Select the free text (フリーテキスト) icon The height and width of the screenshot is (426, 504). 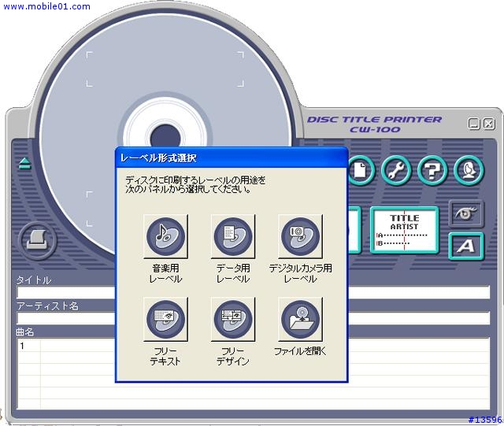tap(165, 319)
